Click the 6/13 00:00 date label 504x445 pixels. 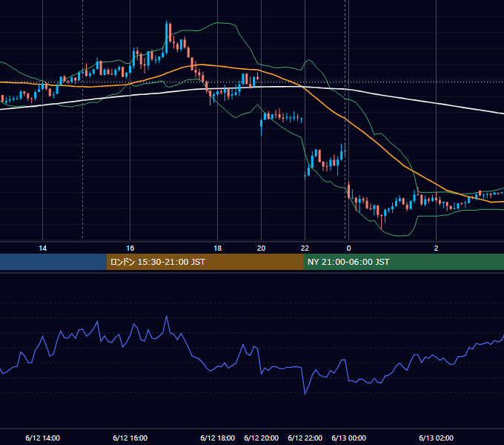[x=349, y=438]
